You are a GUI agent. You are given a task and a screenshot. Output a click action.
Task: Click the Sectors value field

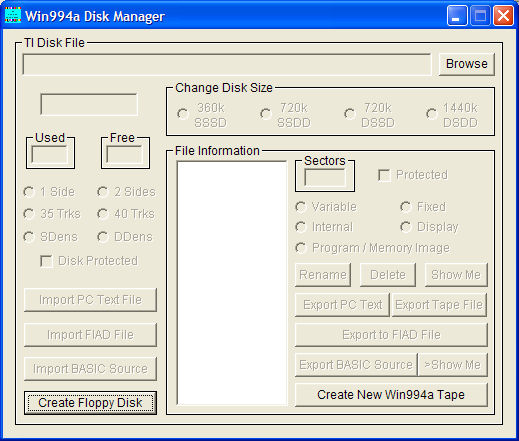click(x=325, y=178)
